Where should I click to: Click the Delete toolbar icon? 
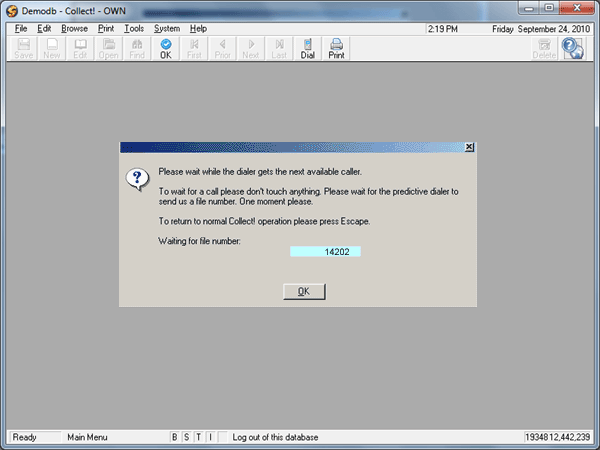point(544,49)
